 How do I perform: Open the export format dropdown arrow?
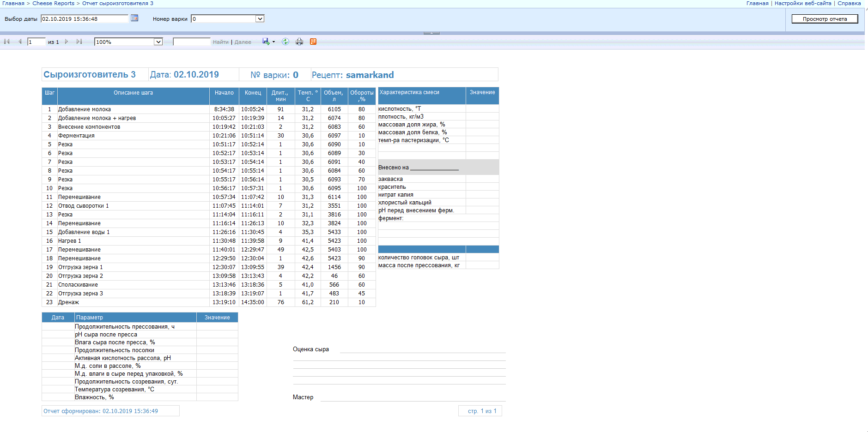pyautogui.click(x=273, y=42)
